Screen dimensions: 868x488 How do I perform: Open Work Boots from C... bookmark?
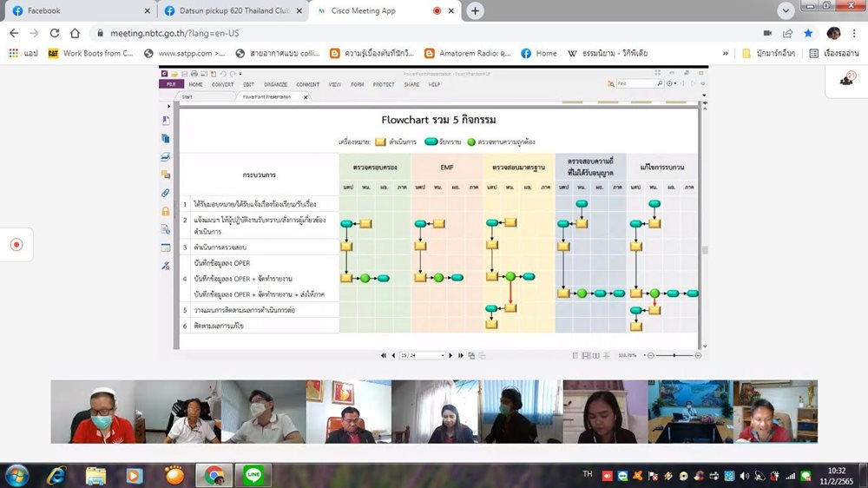(91, 53)
